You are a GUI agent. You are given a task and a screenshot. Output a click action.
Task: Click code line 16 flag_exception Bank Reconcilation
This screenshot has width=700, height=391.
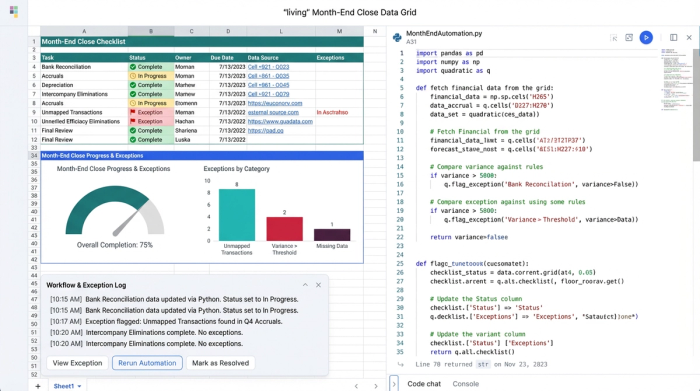click(x=541, y=184)
